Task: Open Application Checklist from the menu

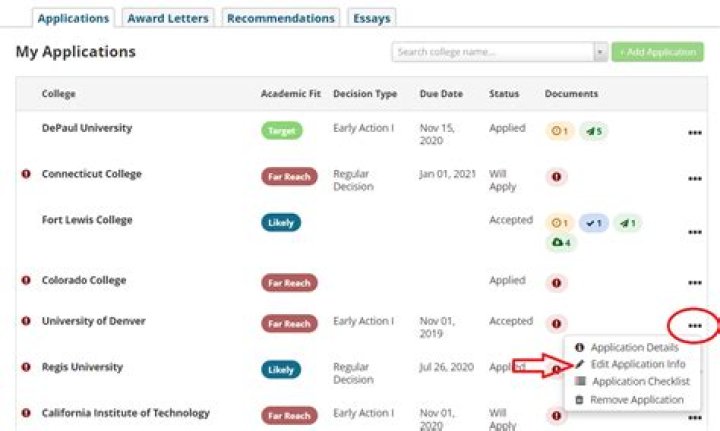Action: coord(632,381)
